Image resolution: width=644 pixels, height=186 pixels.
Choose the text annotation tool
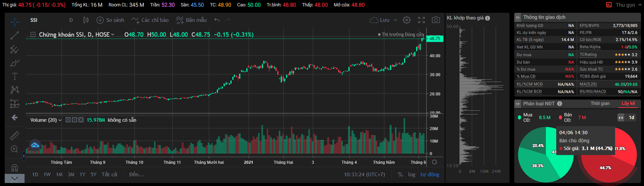click(14, 76)
